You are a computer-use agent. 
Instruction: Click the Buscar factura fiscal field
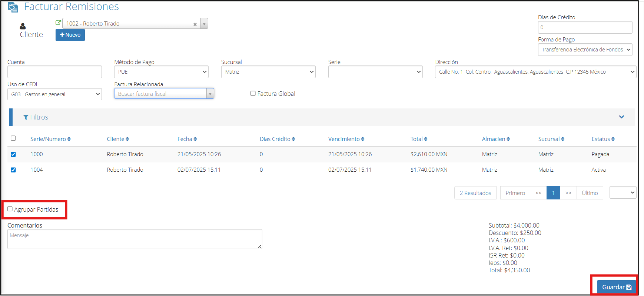click(160, 94)
